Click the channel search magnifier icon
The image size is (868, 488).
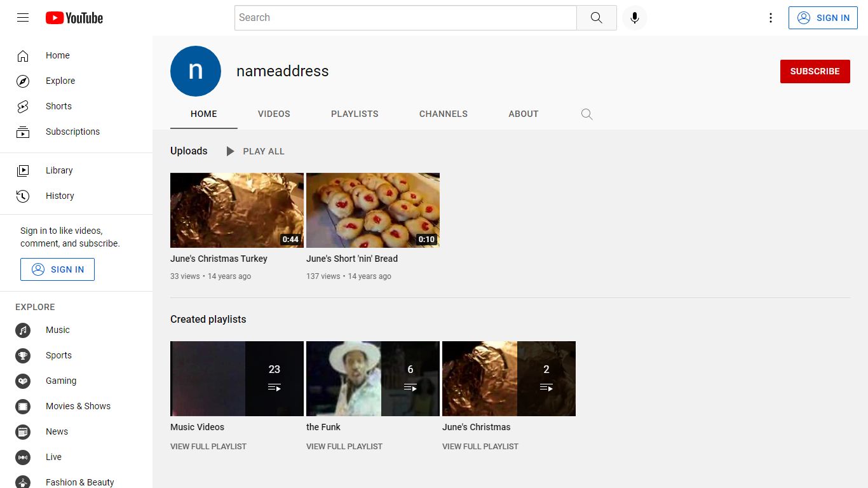587,114
